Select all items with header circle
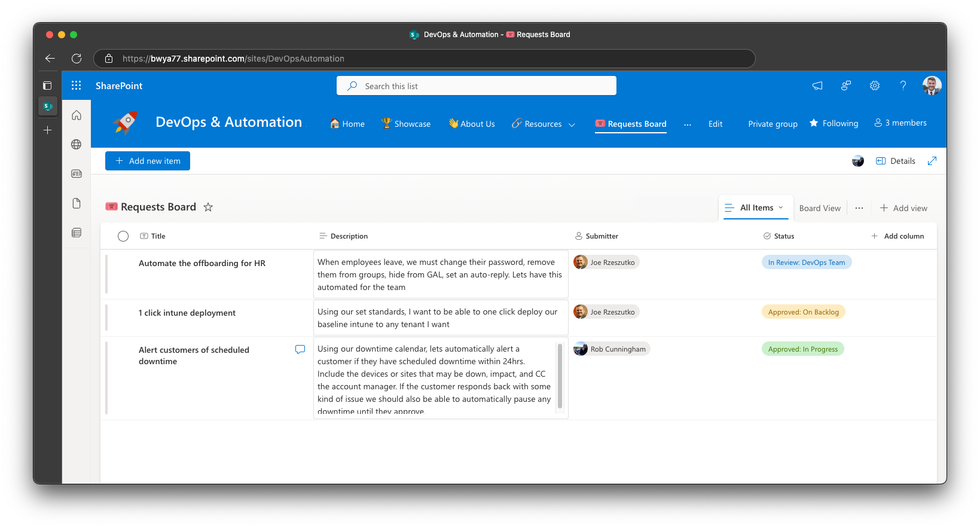The image size is (980, 528). pyautogui.click(x=123, y=236)
